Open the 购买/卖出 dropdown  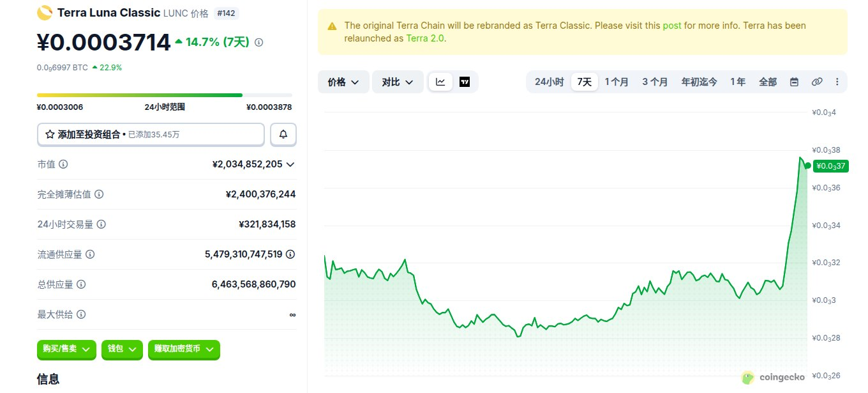coord(67,350)
